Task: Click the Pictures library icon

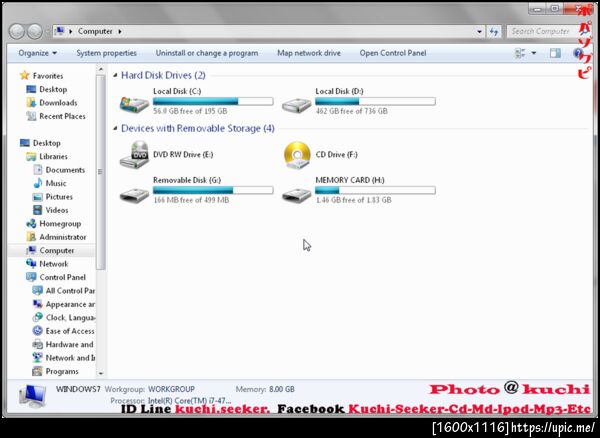Action: point(38,197)
